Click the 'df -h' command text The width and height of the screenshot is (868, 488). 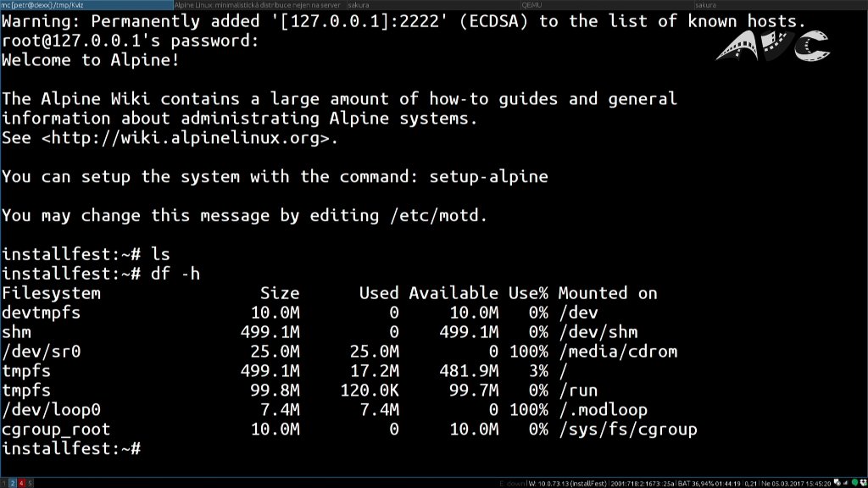click(175, 274)
